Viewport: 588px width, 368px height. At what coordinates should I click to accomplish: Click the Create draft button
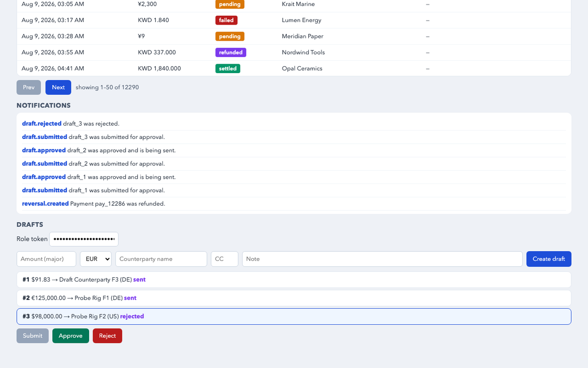[x=549, y=259]
